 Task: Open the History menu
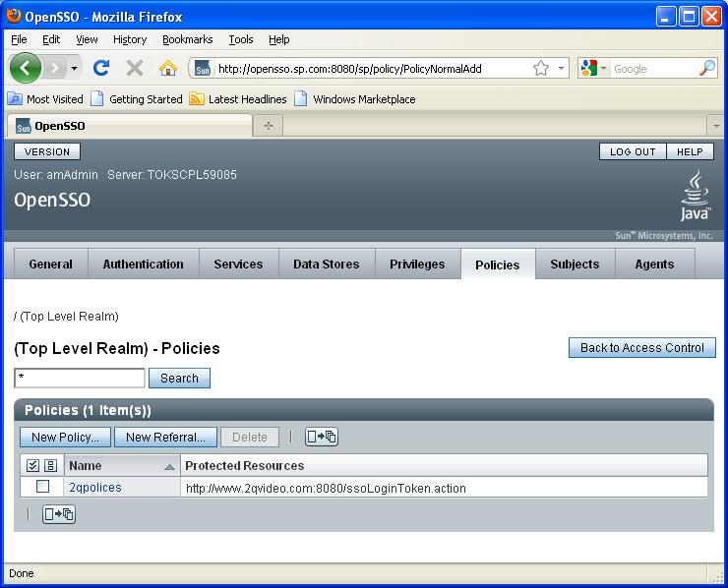[x=130, y=39]
